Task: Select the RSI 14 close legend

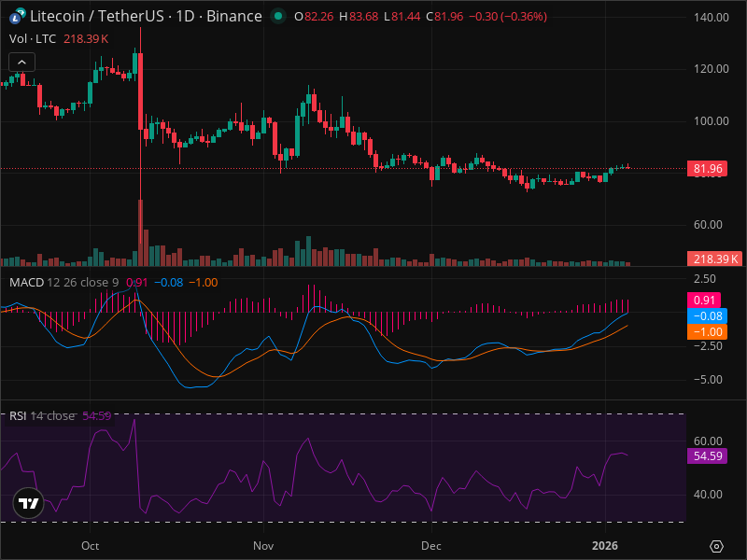Action: tap(42, 415)
